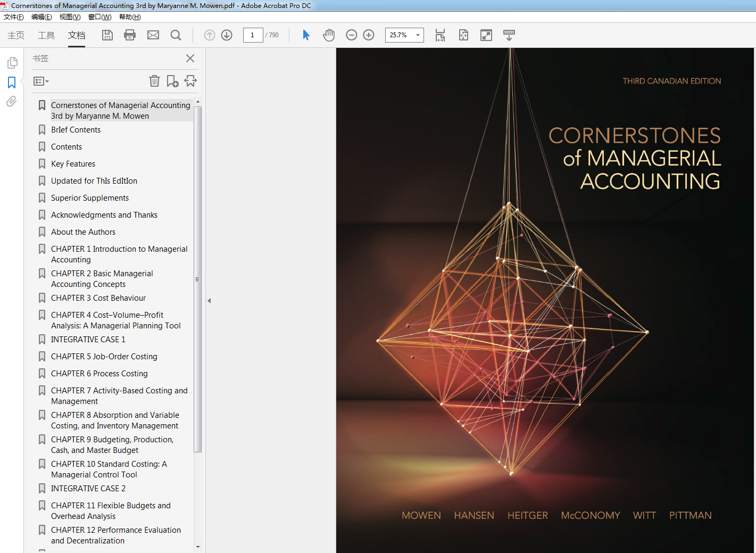The width and height of the screenshot is (756, 553).
Task: Zoom out with the minus icon
Action: (x=351, y=35)
